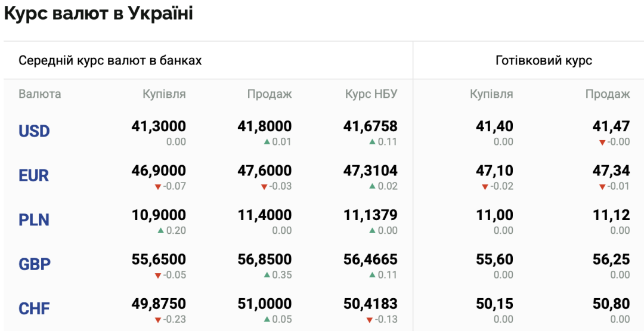Click the CHF cash sell rate 50,80
This screenshot has height=331, width=644.
pos(611,304)
